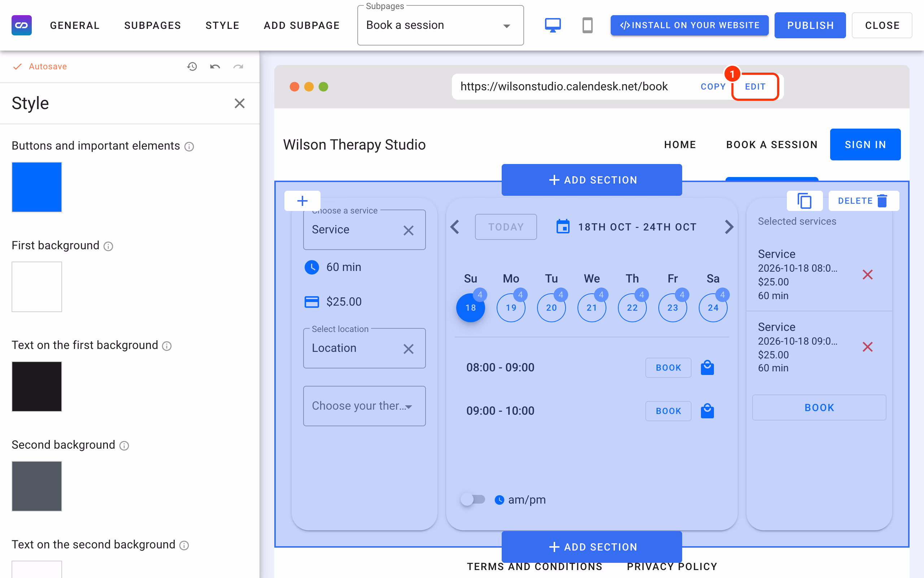
Task: Close the Style panel
Action: [x=239, y=103]
